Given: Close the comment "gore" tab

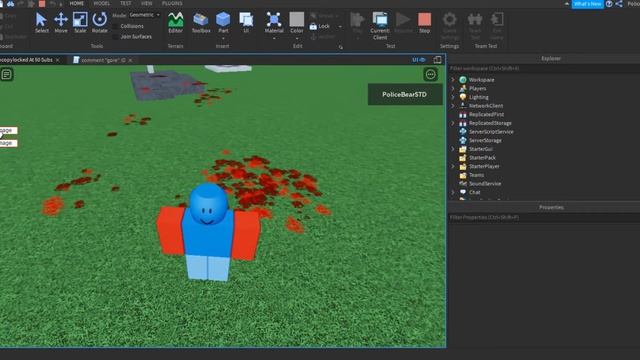Looking at the screenshot, I should click(x=130, y=60).
